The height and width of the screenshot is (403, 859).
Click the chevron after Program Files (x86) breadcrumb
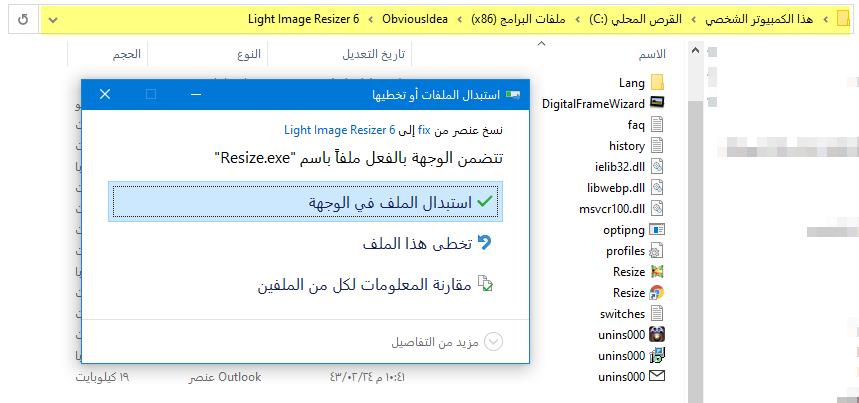[460, 20]
